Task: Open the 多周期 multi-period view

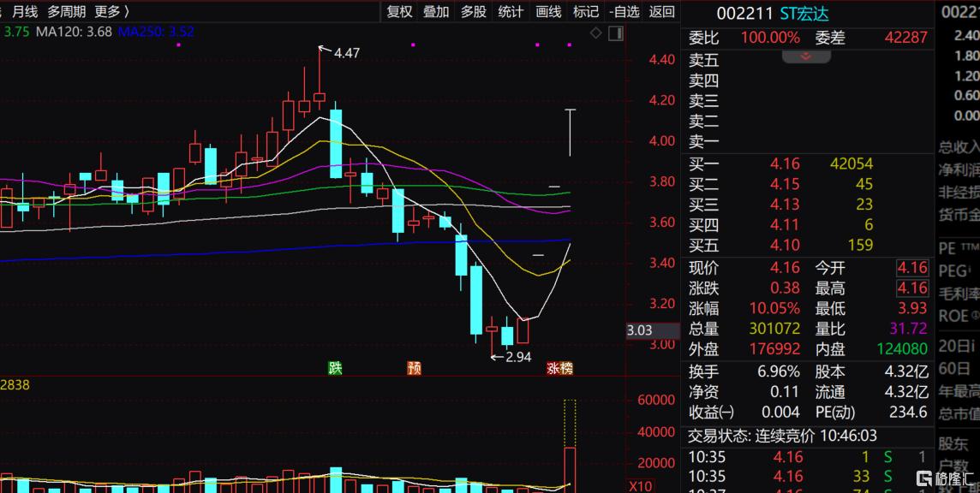Action: (66, 11)
